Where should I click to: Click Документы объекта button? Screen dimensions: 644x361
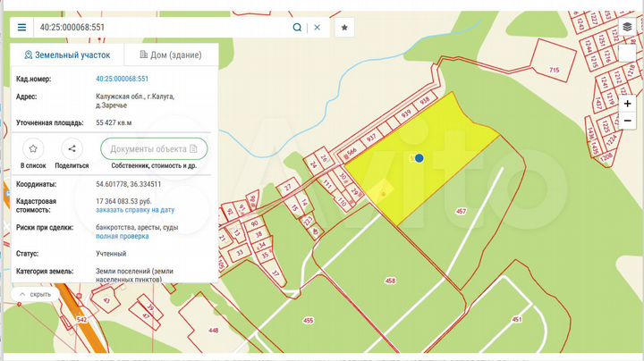coord(155,148)
